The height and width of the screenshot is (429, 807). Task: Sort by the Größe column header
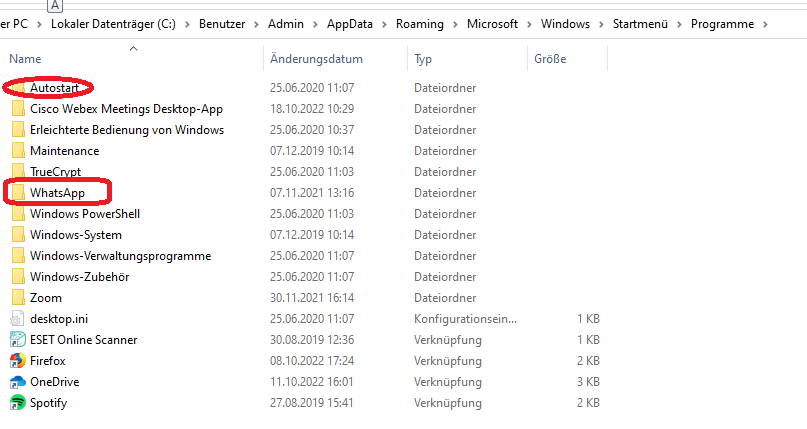pos(550,59)
